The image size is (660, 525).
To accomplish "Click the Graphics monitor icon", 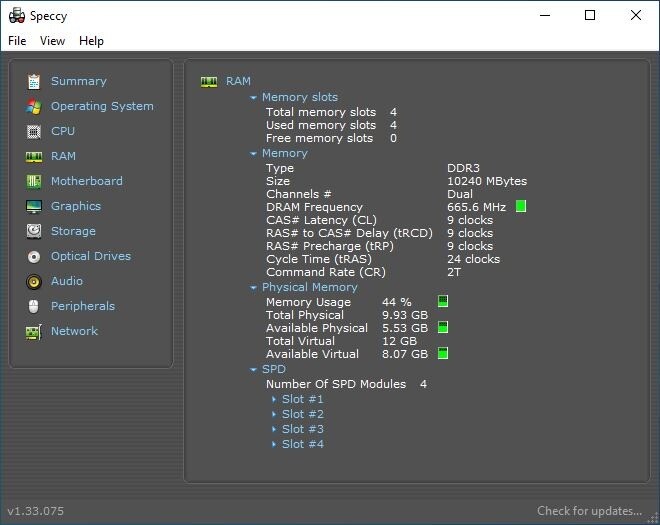I will [34, 207].
